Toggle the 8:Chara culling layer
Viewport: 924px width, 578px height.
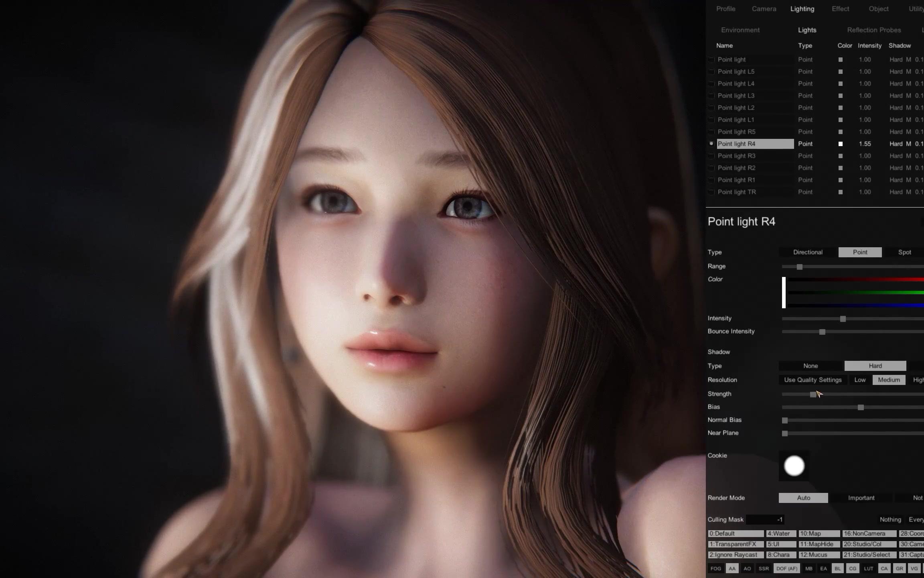click(781, 555)
